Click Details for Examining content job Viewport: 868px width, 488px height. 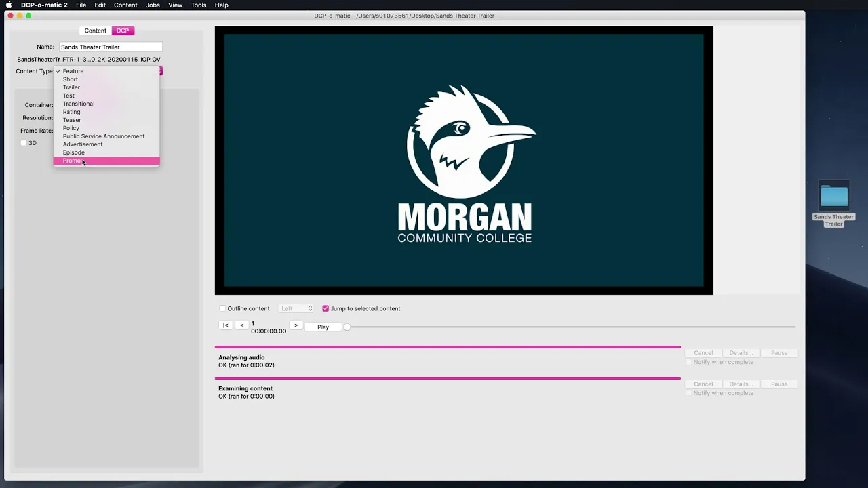tap(741, 384)
